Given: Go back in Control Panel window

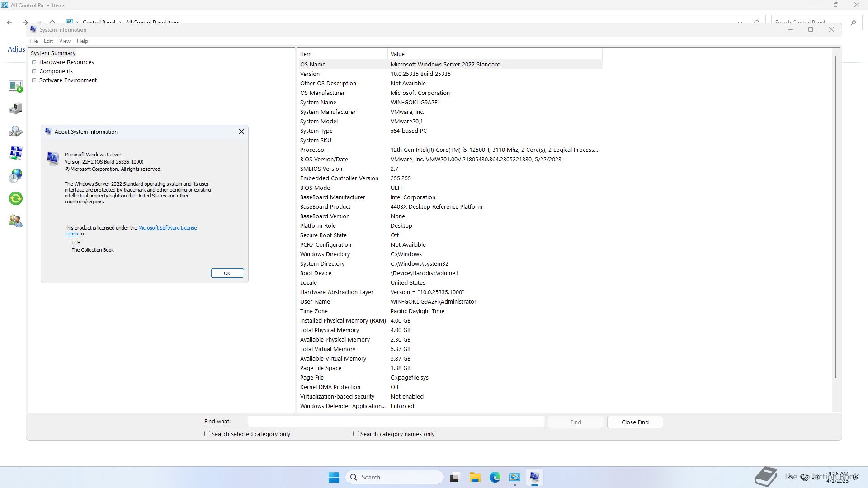Looking at the screenshot, I should click(x=9, y=22).
